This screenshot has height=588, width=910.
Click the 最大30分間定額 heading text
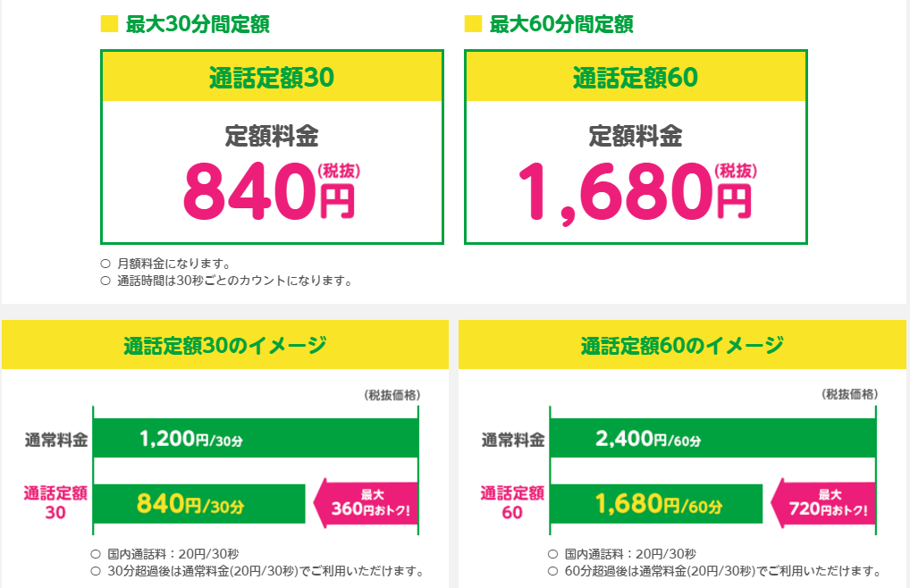point(198,24)
